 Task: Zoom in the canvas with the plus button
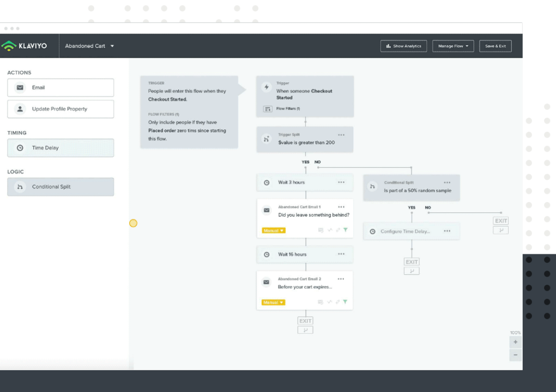pyautogui.click(x=515, y=342)
